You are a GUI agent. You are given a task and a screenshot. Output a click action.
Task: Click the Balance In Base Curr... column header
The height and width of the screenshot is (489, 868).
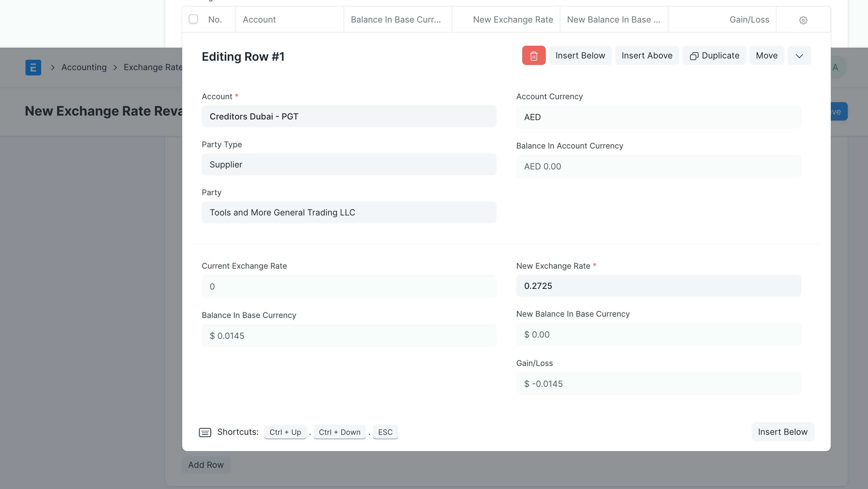pos(398,20)
